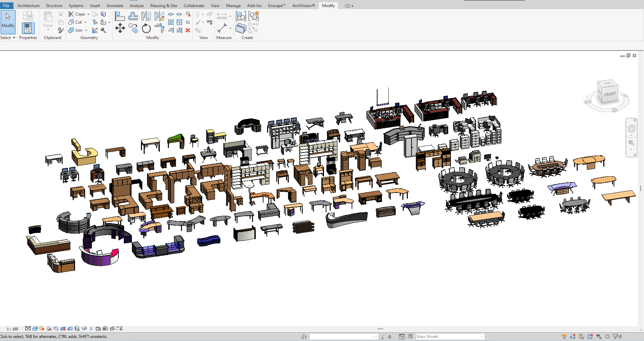
Task: Select the Split with Gap tool
Action: click(x=179, y=14)
